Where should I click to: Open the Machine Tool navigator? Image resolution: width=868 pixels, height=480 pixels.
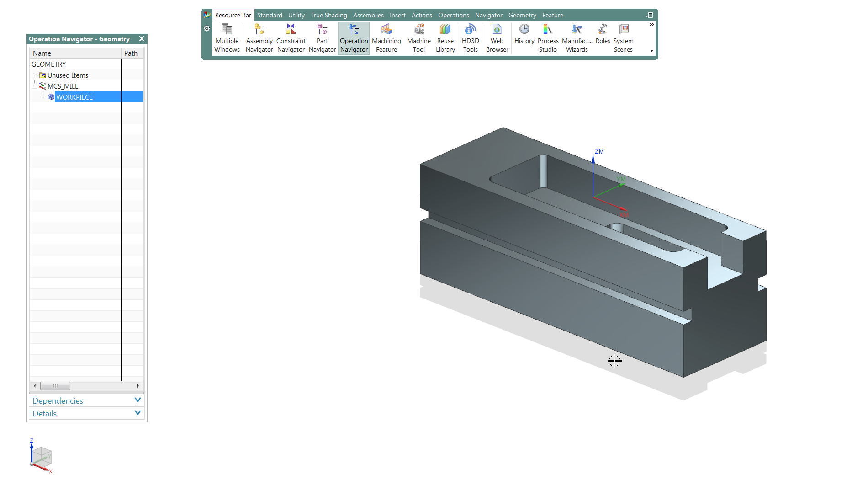pyautogui.click(x=419, y=38)
